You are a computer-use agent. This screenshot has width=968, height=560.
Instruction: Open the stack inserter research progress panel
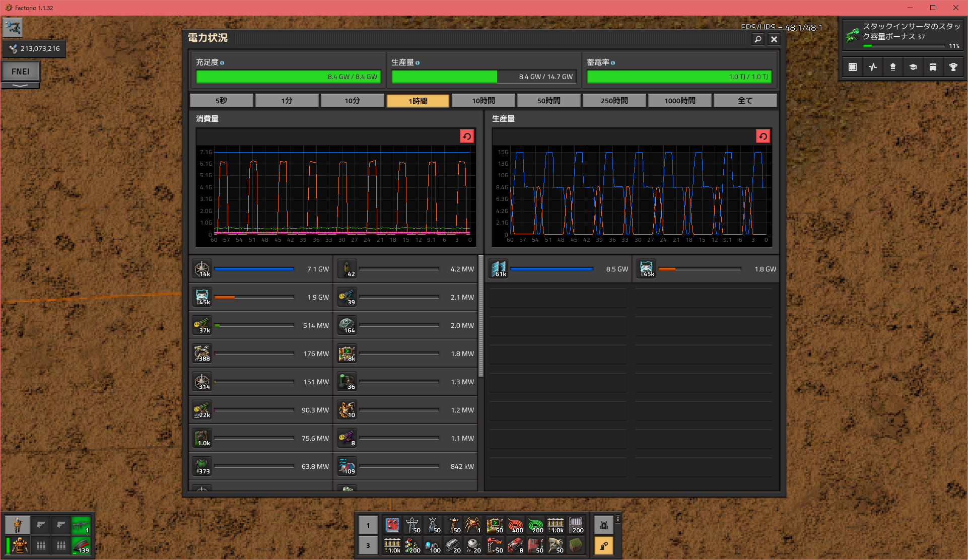(x=903, y=35)
